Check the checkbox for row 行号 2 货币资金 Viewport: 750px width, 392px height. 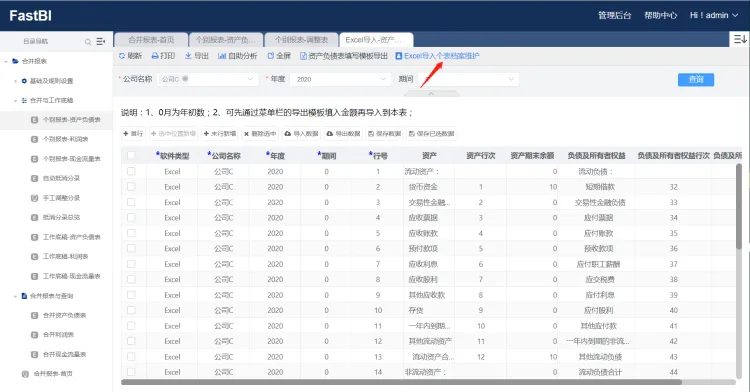coord(131,186)
